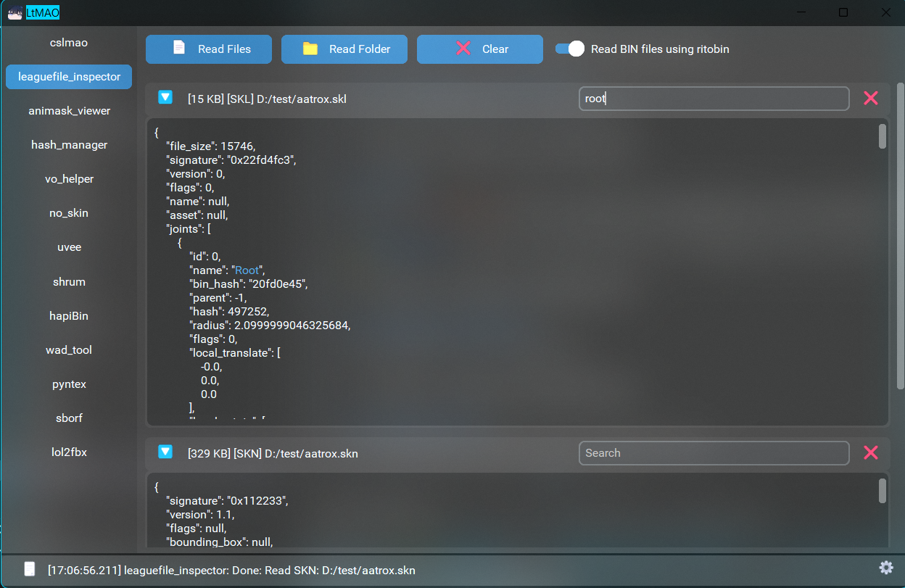Collapse the aatrox.skn file view arrow

pyautogui.click(x=165, y=452)
